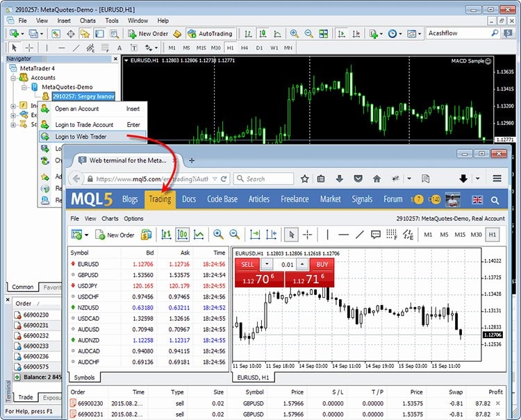The image size is (521, 420).
Task: Select the line chart icon in web toolbar
Action: pyautogui.click(x=199, y=235)
